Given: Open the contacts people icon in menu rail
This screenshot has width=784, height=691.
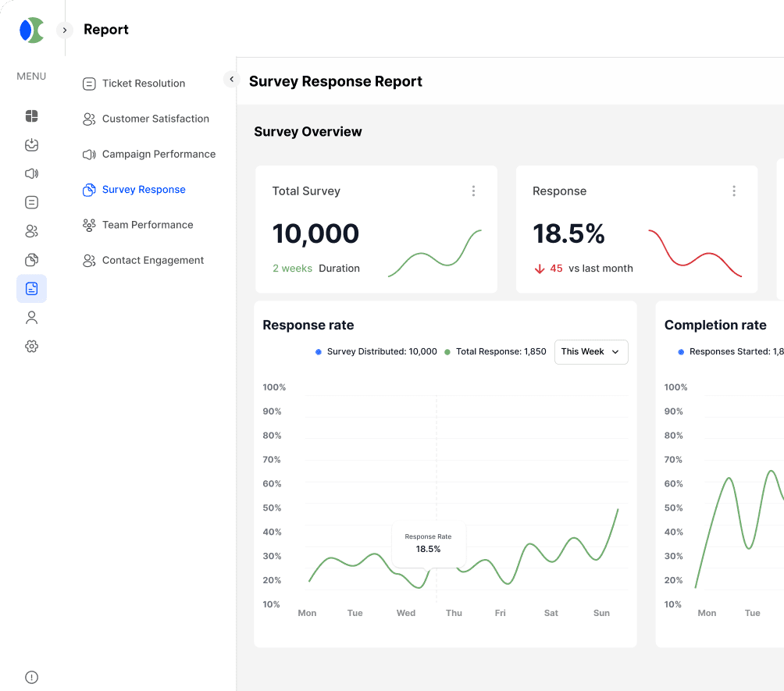Looking at the screenshot, I should 31,231.
